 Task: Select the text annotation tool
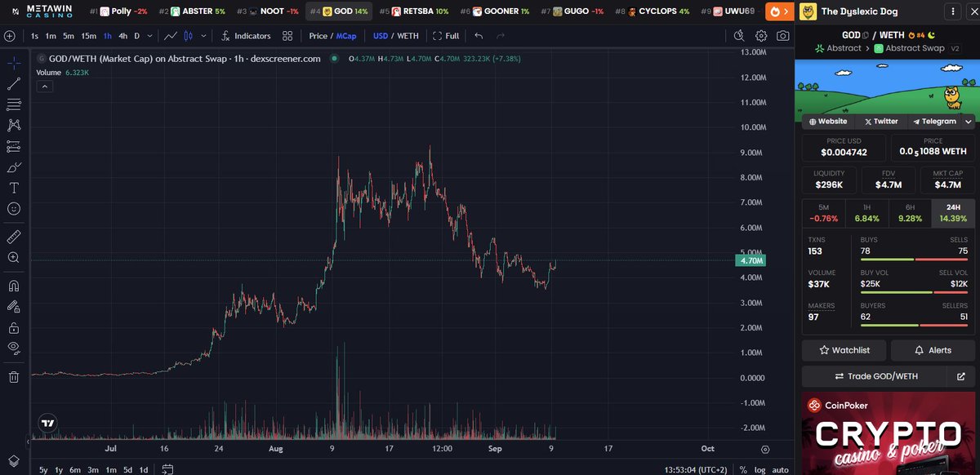14,188
